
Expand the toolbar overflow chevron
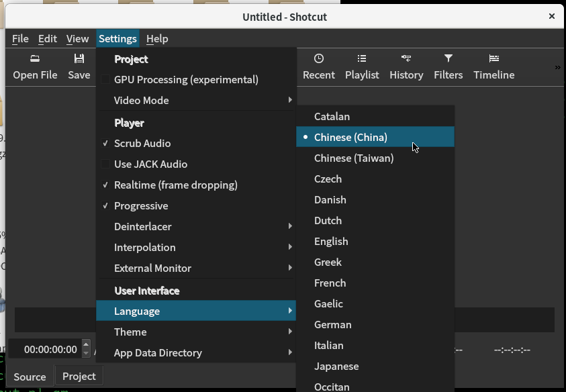click(557, 67)
